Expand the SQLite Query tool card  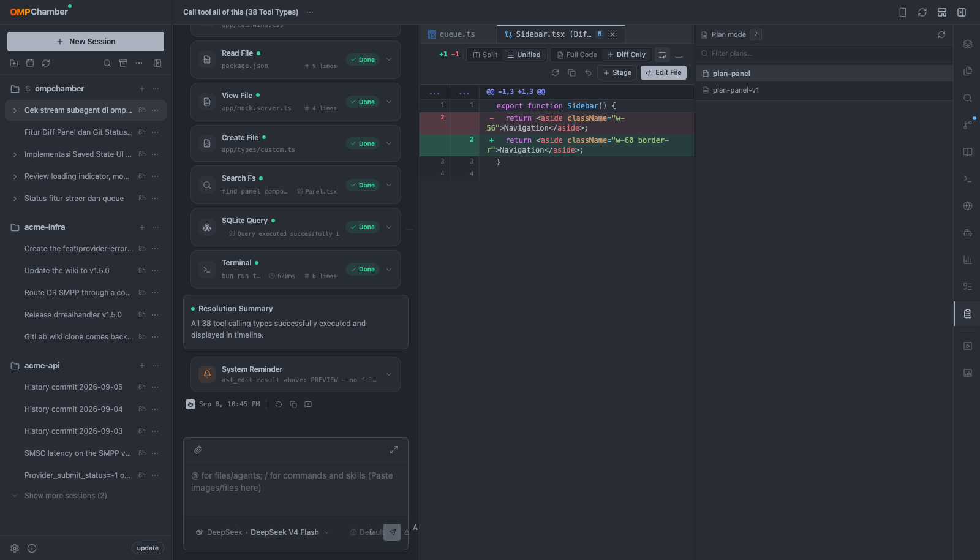(x=389, y=227)
